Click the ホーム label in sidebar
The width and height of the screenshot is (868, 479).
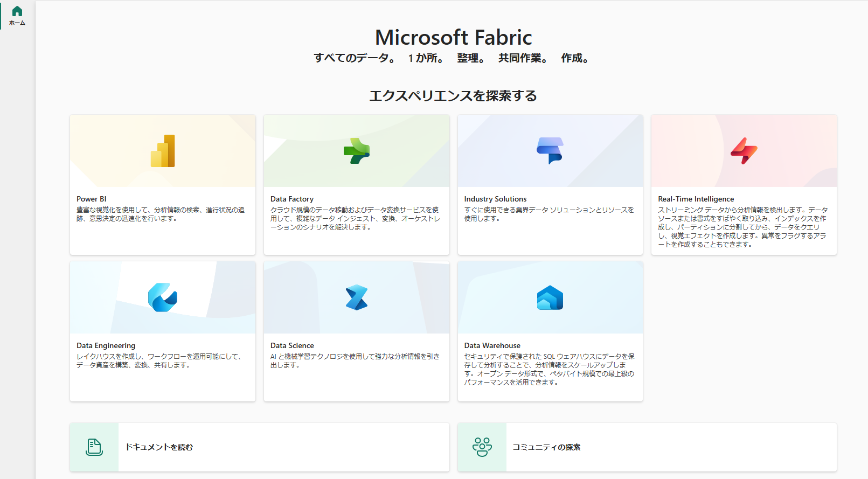(17, 23)
